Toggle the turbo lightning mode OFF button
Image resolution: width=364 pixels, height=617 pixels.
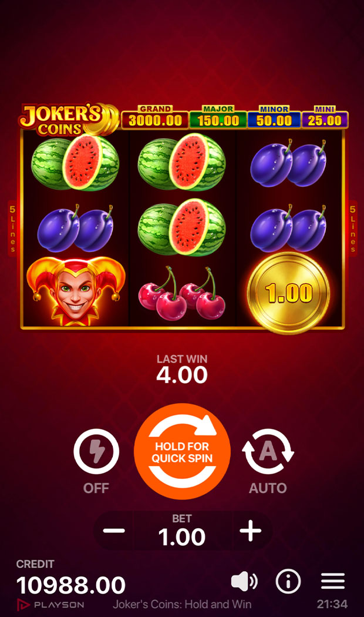[96, 451]
